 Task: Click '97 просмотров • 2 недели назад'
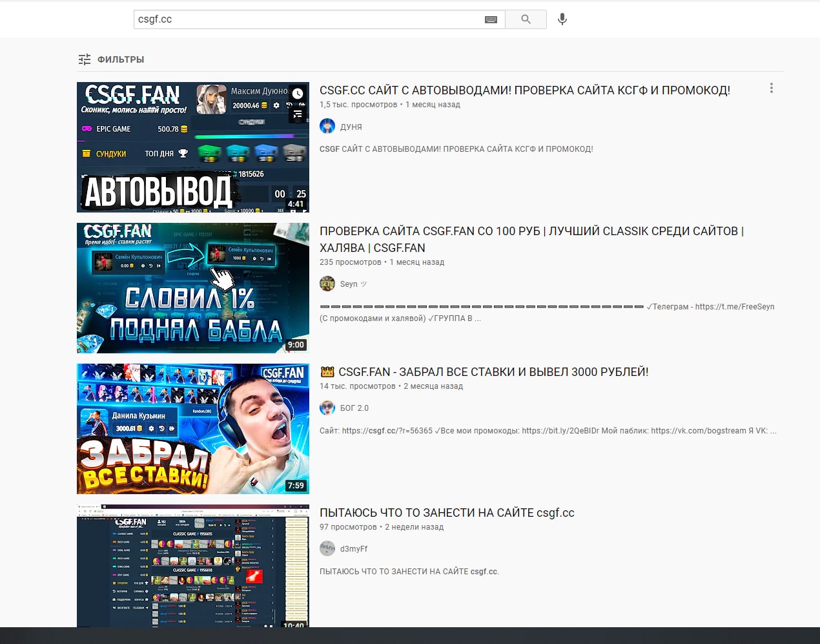click(x=382, y=527)
